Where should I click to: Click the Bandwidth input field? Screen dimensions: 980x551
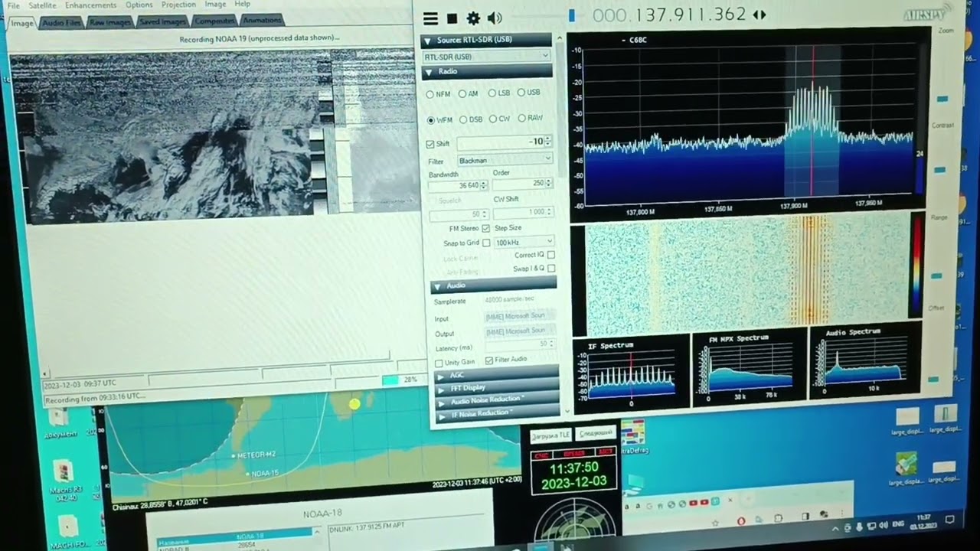click(x=457, y=186)
